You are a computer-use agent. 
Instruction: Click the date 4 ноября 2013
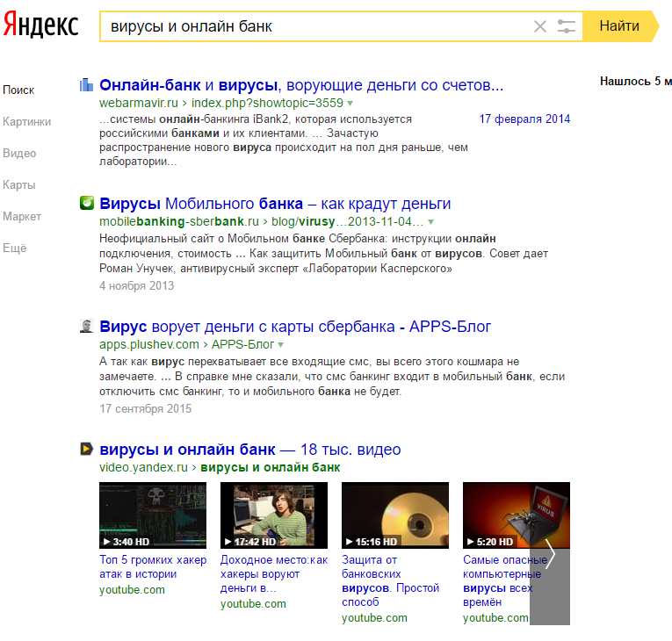(x=137, y=285)
